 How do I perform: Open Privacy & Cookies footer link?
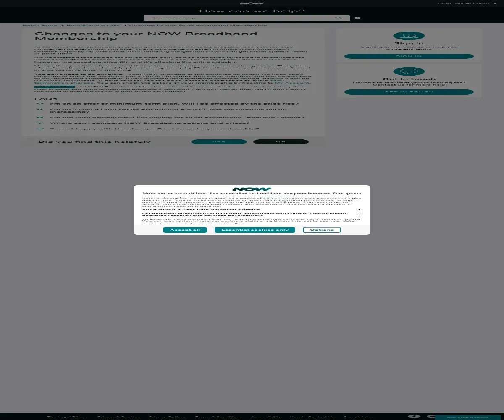(x=119, y=417)
